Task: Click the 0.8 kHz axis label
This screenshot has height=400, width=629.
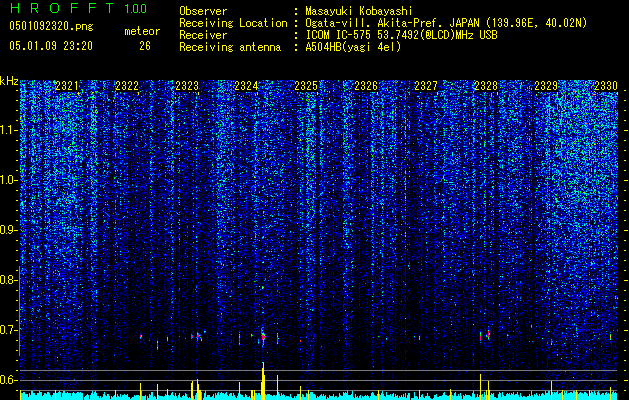Action: 9,280
